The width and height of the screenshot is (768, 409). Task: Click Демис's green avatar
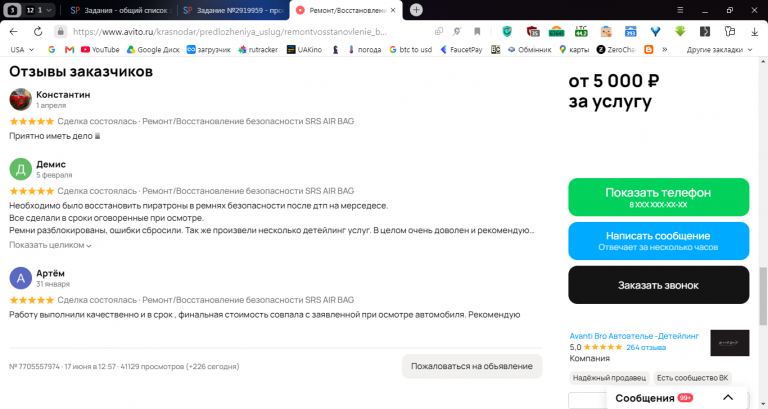point(21,169)
